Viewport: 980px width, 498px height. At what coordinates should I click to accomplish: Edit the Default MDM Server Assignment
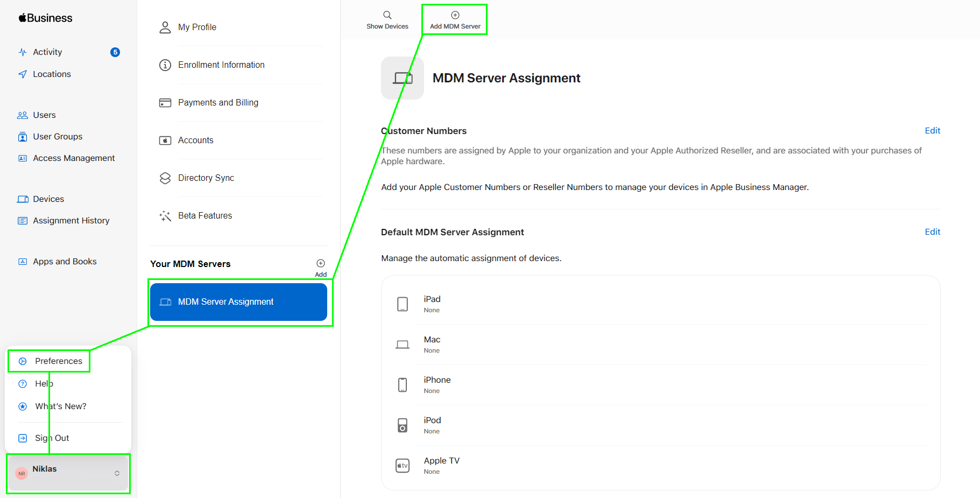pyautogui.click(x=932, y=232)
